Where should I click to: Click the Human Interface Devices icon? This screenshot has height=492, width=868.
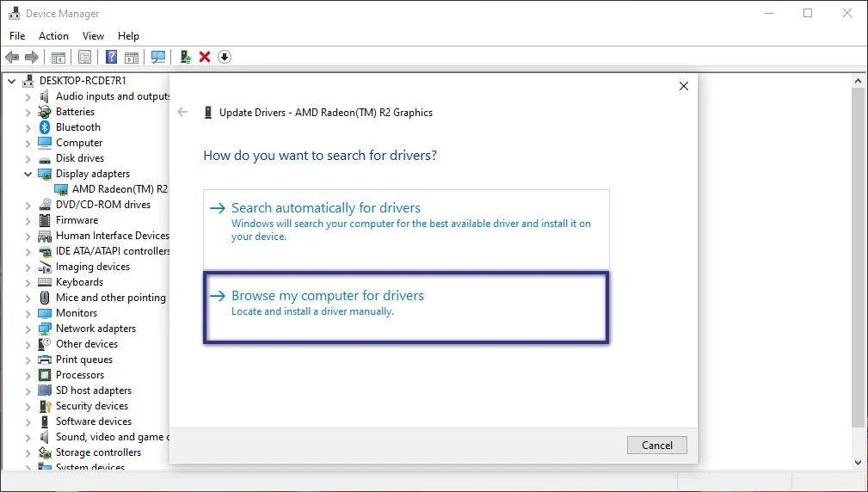[x=44, y=236]
